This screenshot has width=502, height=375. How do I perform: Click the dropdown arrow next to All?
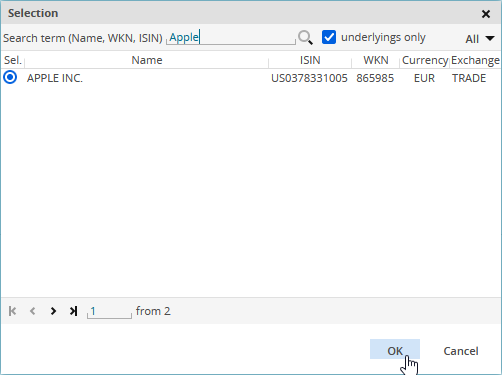(490, 38)
